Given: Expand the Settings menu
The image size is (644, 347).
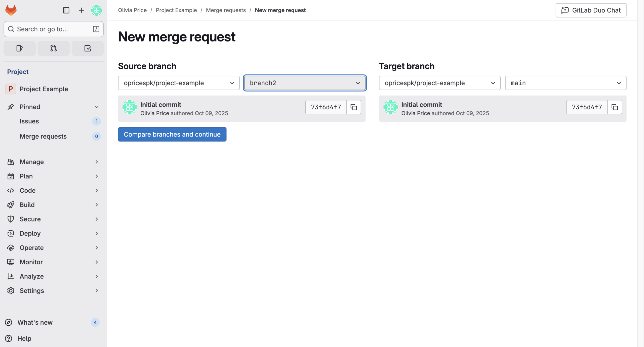Looking at the screenshot, I should click(x=53, y=291).
